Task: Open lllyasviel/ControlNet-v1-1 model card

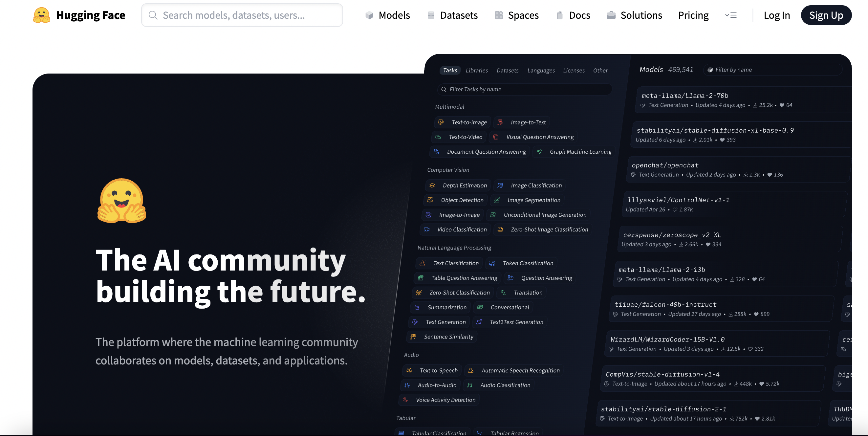Action: tap(735, 204)
